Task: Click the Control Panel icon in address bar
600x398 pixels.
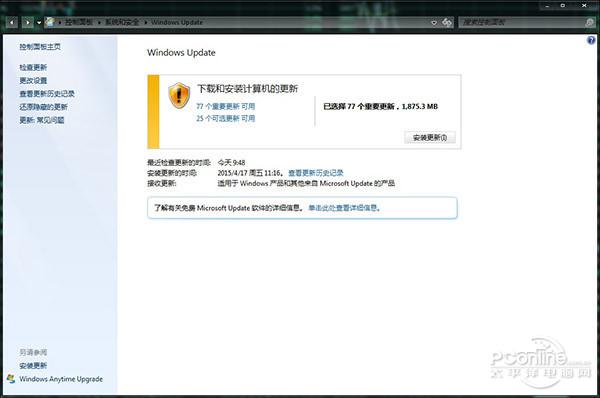Action: point(50,22)
